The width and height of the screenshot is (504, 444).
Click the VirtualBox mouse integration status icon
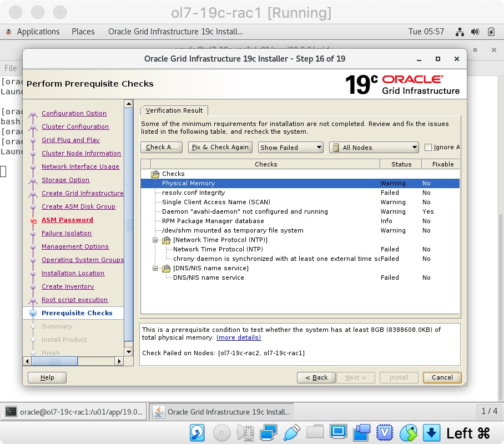[408, 433]
